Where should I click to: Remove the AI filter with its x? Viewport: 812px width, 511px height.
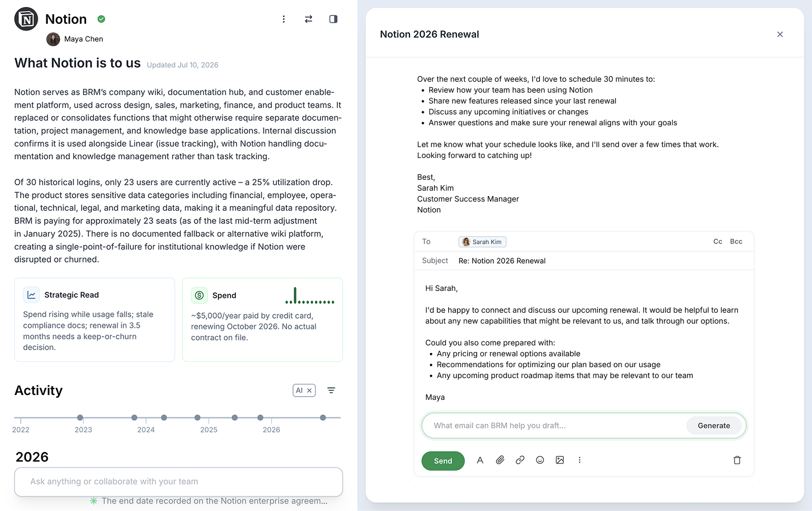pyautogui.click(x=309, y=391)
